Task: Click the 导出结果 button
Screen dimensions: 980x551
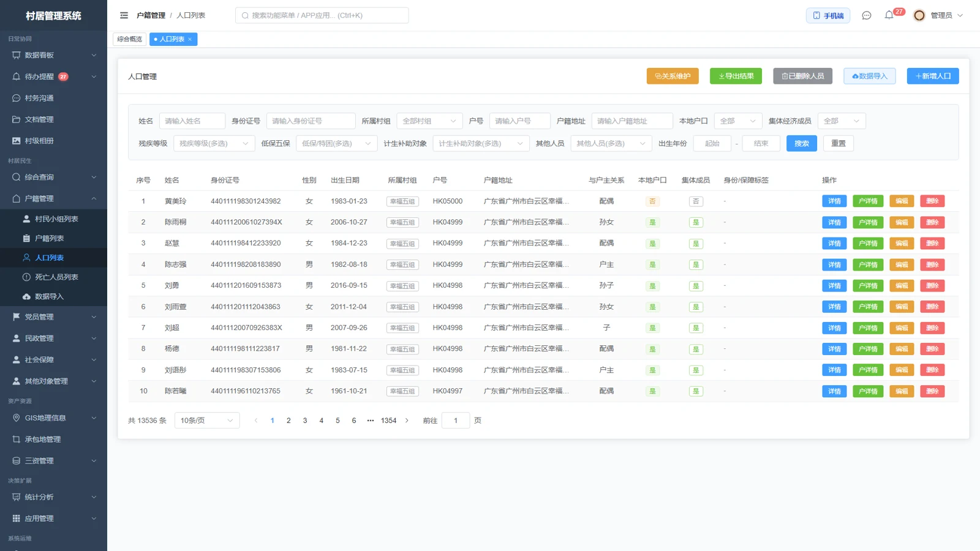Action: [736, 76]
